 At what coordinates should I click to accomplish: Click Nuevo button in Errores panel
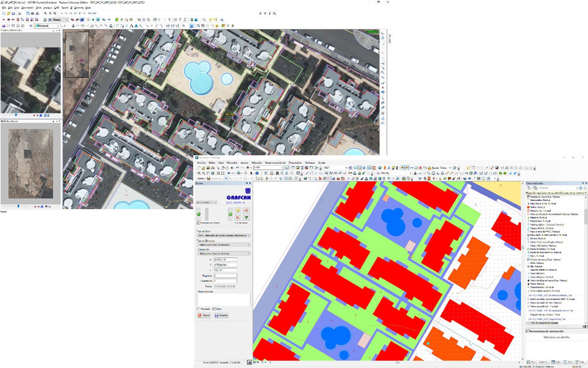[x=204, y=315]
